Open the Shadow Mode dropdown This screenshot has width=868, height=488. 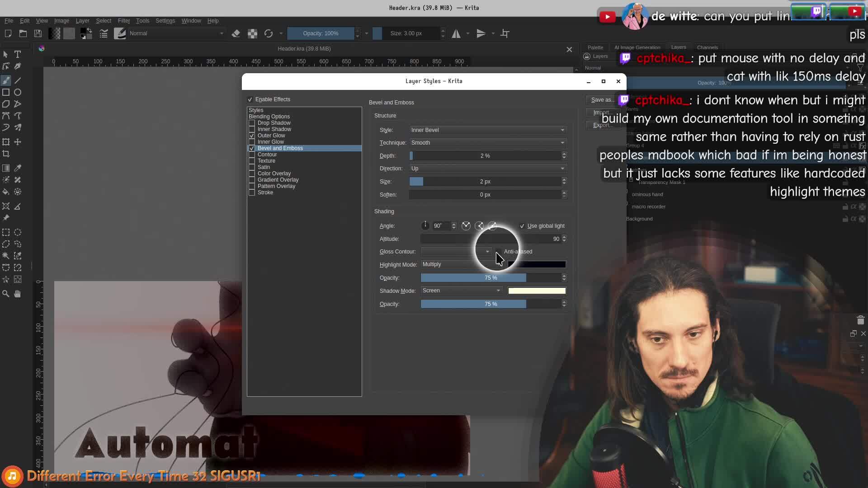coord(461,291)
